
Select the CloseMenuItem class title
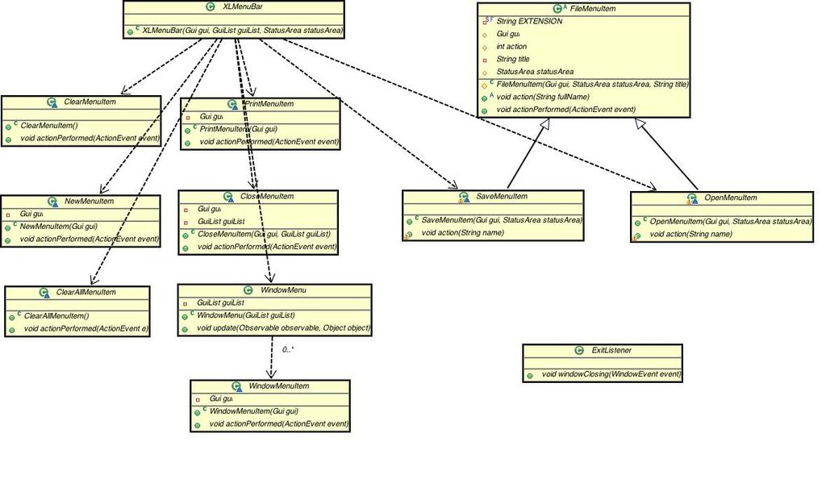point(267,197)
